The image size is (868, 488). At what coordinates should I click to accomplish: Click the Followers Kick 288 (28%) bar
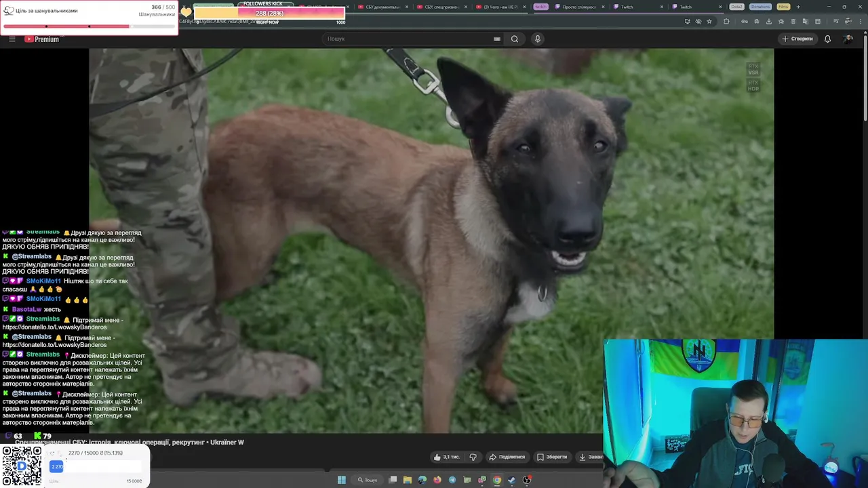pyautogui.click(x=269, y=14)
